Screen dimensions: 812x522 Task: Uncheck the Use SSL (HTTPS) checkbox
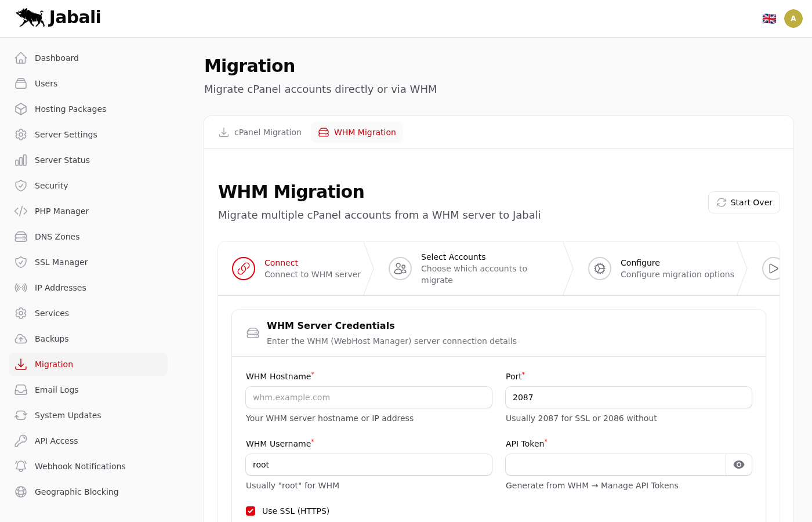coord(251,511)
